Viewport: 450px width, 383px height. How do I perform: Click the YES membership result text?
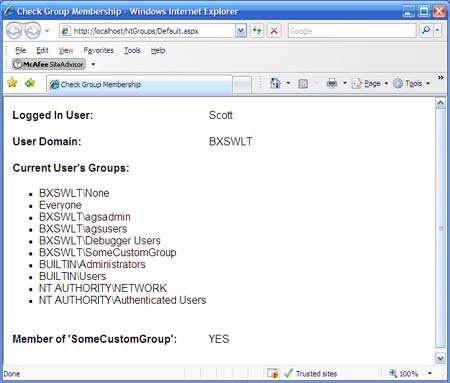tap(219, 339)
